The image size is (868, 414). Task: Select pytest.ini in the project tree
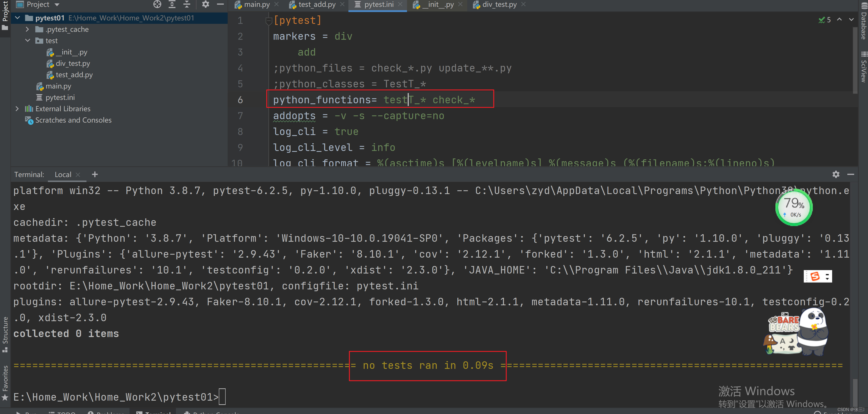point(60,98)
